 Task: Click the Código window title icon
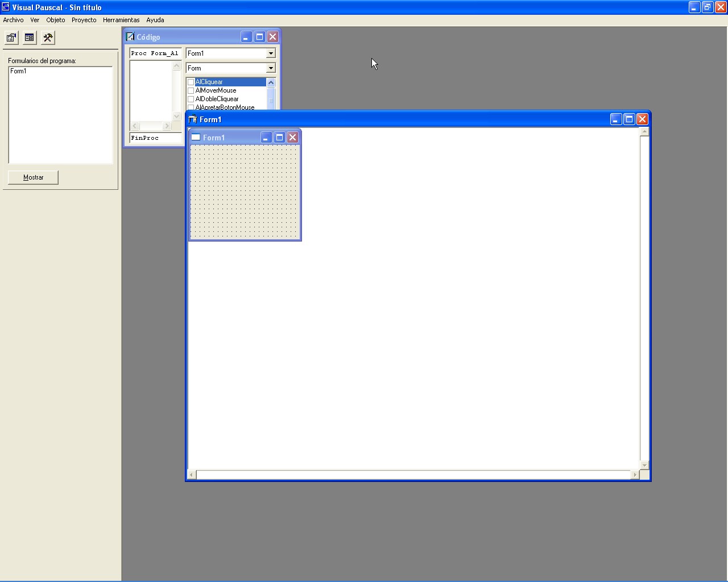pyautogui.click(x=130, y=37)
